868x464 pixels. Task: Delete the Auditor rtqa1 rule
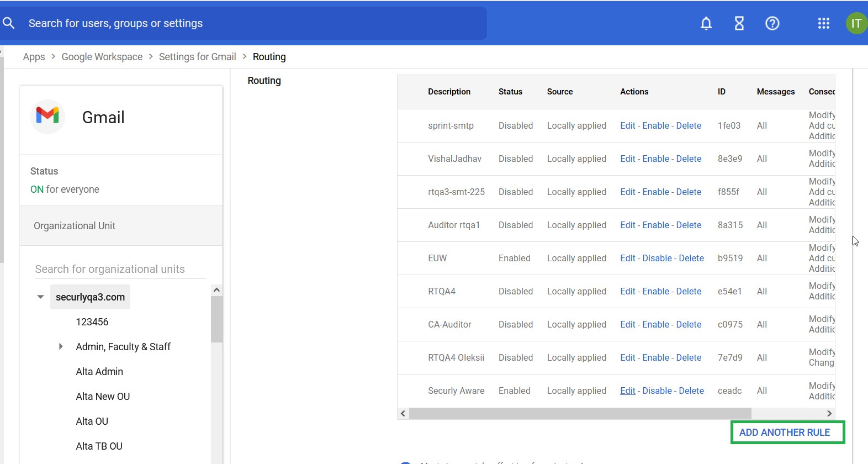click(x=689, y=225)
